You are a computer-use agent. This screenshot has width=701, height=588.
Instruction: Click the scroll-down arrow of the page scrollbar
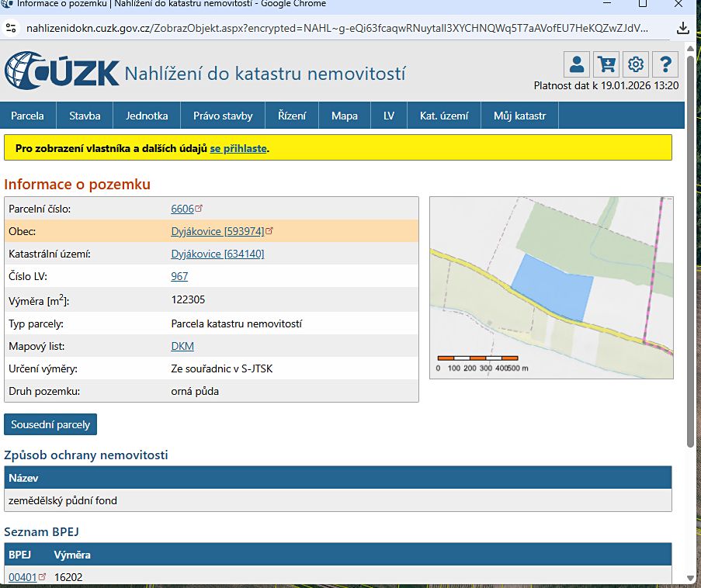pyautogui.click(x=690, y=578)
